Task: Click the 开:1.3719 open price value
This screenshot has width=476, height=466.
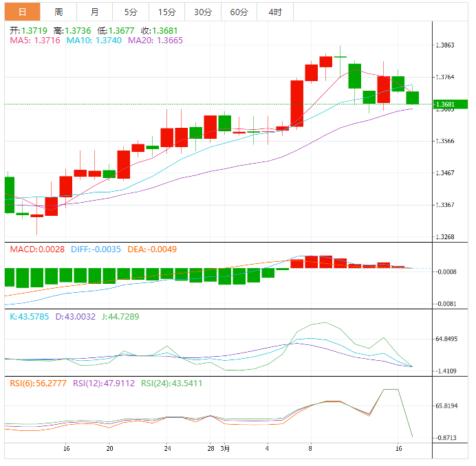Action: click(28, 31)
